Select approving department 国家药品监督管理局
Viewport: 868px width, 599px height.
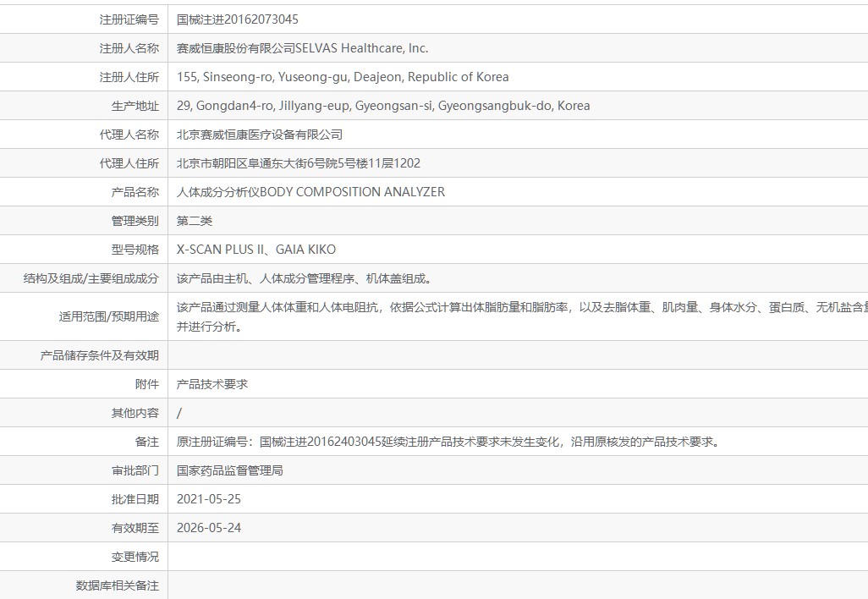(x=229, y=470)
